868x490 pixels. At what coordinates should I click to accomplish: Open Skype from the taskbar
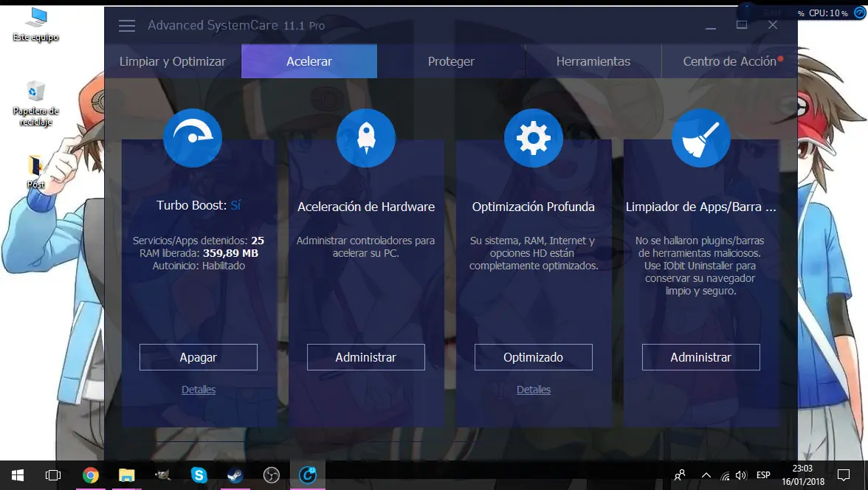click(x=199, y=475)
